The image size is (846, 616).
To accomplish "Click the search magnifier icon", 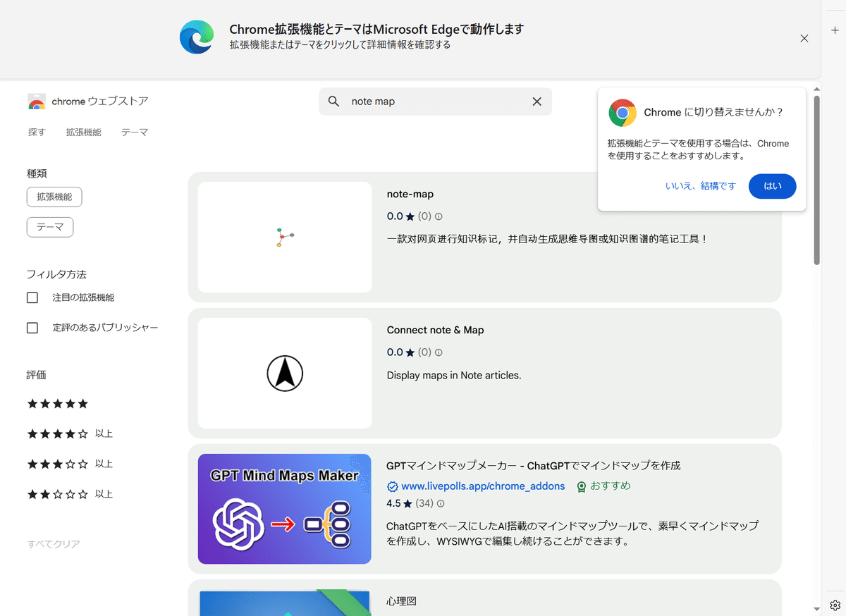I will (333, 101).
